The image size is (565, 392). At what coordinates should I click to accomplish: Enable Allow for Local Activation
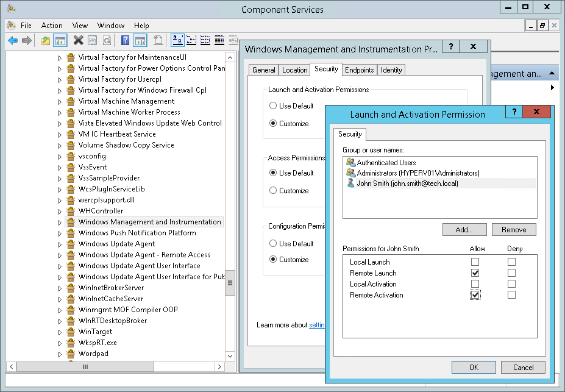pos(476,283)
